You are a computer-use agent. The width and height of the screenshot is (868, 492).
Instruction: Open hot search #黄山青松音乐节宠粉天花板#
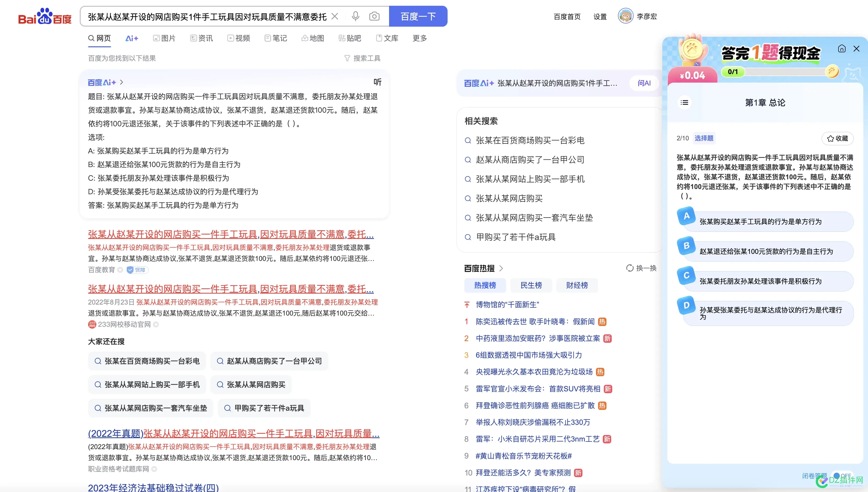[524, 456]
